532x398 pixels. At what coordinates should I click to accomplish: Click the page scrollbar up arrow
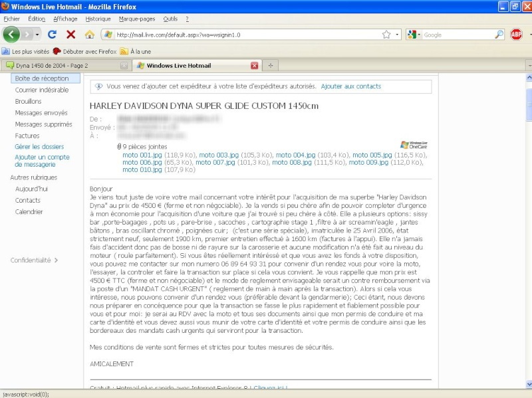tap(529, 78)
